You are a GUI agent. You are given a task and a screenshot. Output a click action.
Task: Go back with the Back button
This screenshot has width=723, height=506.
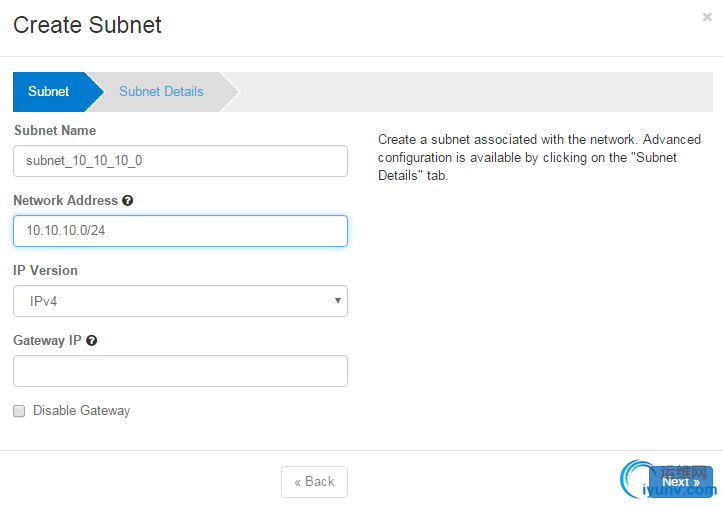(314, 482)
